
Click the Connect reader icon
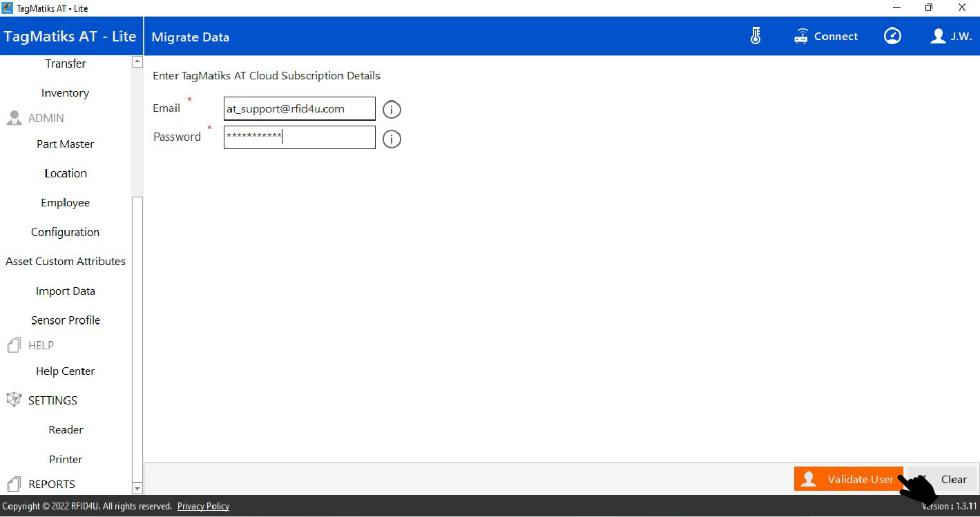801,37
